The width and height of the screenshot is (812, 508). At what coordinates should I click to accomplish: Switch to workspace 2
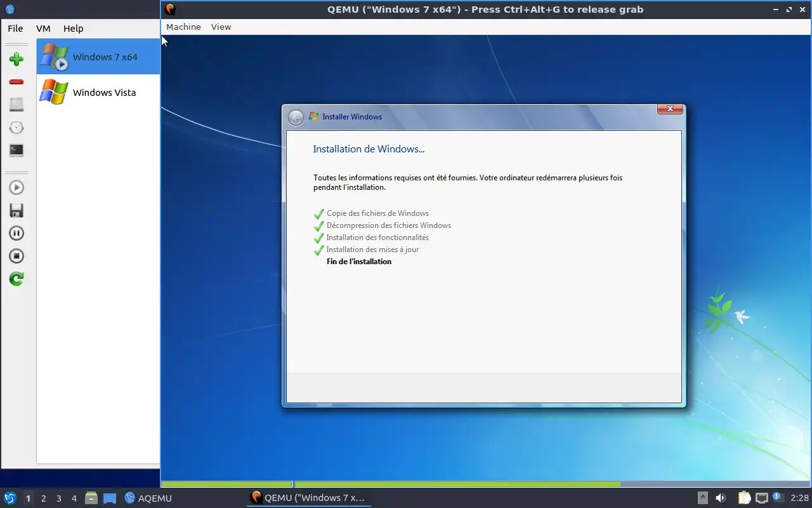pos(43,498)
